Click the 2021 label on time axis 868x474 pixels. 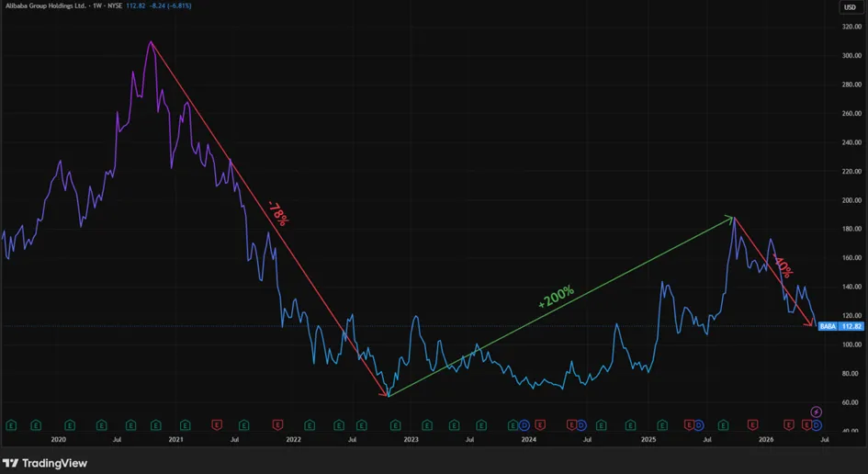point(175,440)
